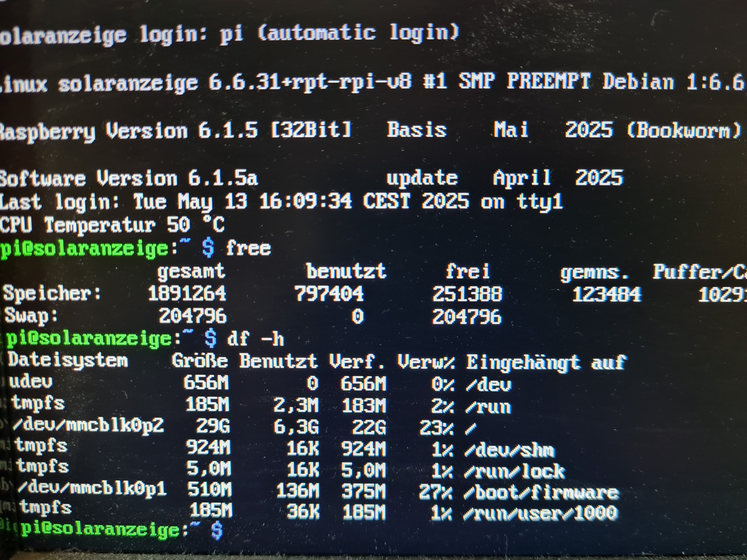Screen dimensions: 747x560
Task: Click the /run/user/1000 mount point
Action: 540,513
